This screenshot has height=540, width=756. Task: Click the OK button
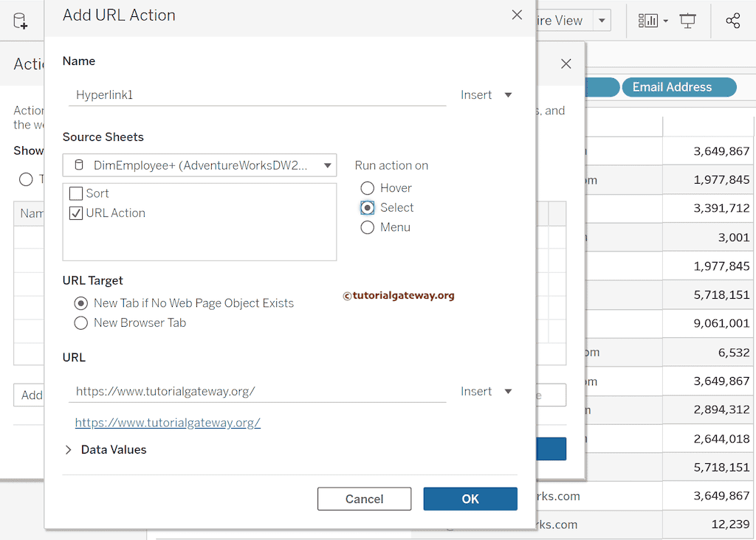[x=470, y=499]
